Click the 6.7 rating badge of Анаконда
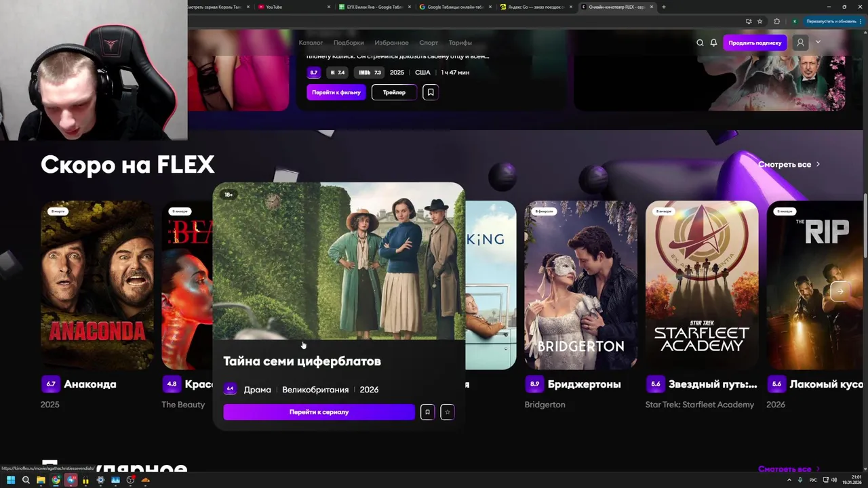868x488 pixels. [50, 384]
